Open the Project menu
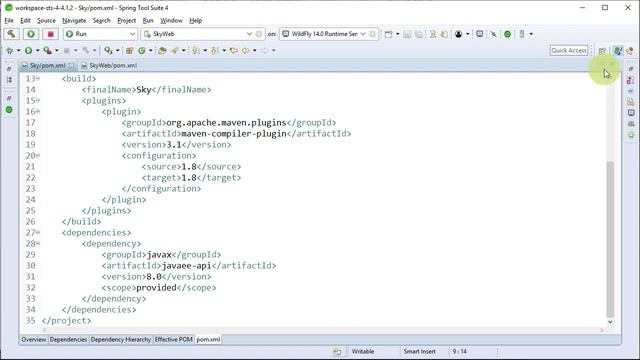Screen dimensions: 640x360 tap(127, 20)
